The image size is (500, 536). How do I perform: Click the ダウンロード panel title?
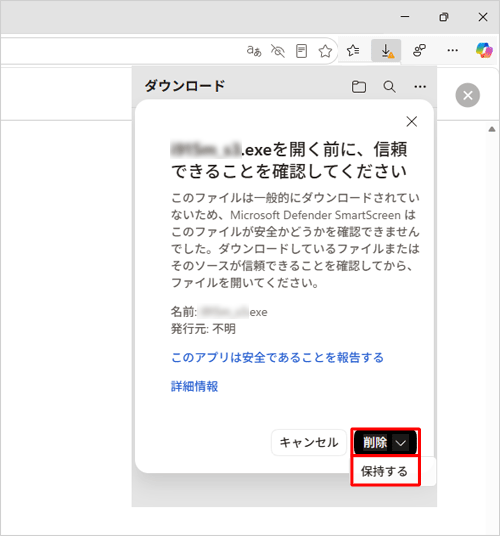pyautogui.click(x=185, y=86)
